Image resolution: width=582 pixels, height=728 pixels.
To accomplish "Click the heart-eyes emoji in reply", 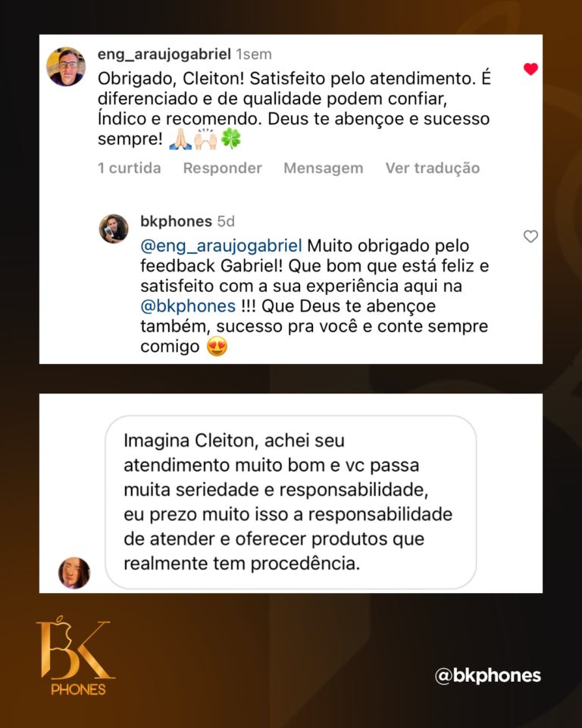I will [217, 347].
